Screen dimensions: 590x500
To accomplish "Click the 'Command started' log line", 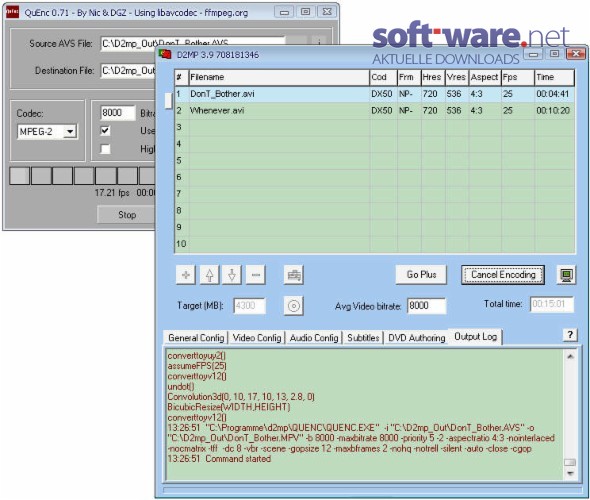I will point(219,459).
